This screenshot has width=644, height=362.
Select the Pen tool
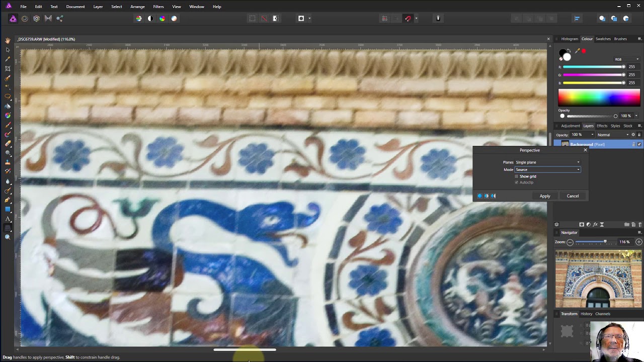click(8, 200)
